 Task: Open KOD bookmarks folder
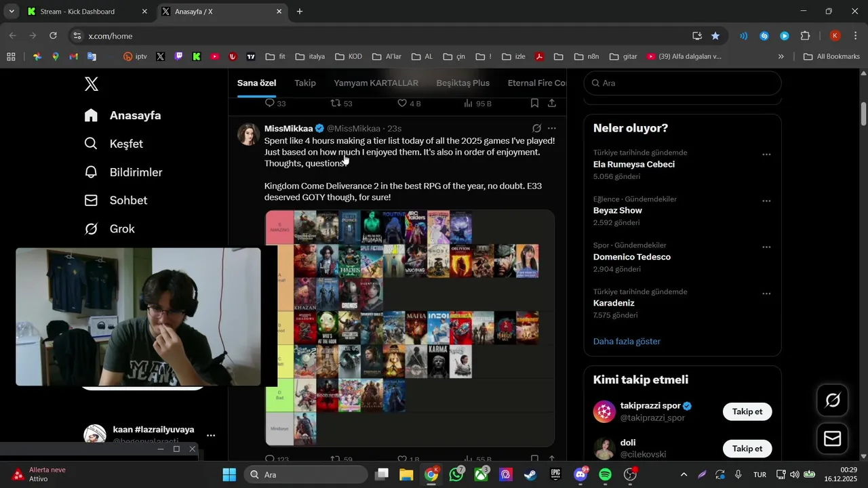click(349, 56)
